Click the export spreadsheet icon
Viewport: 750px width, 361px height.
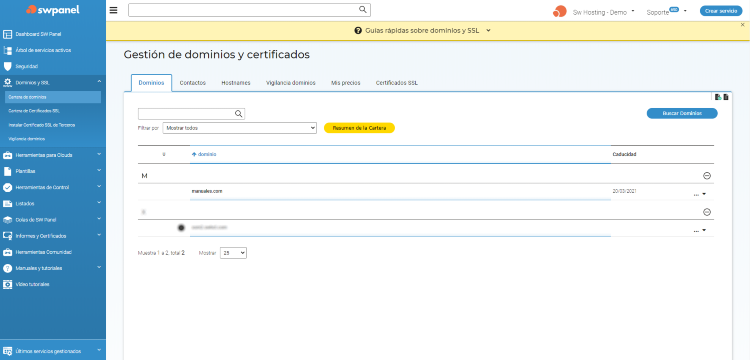click(717, 97)
